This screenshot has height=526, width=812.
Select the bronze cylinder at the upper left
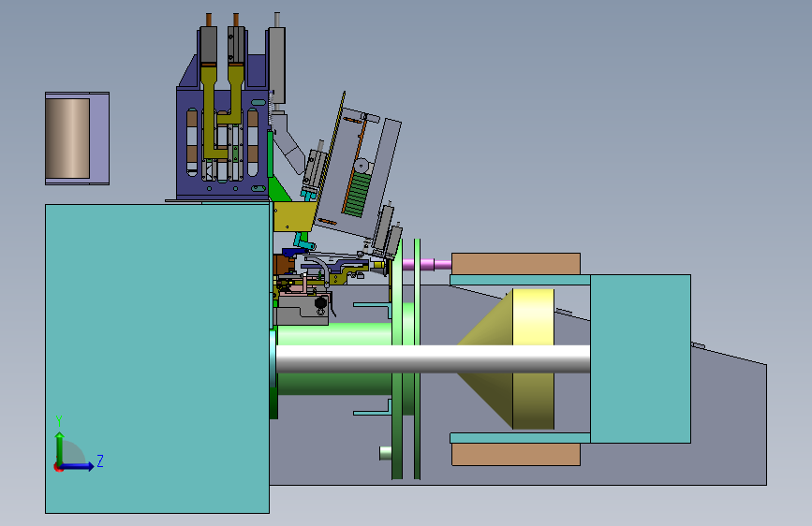(67, 139)
